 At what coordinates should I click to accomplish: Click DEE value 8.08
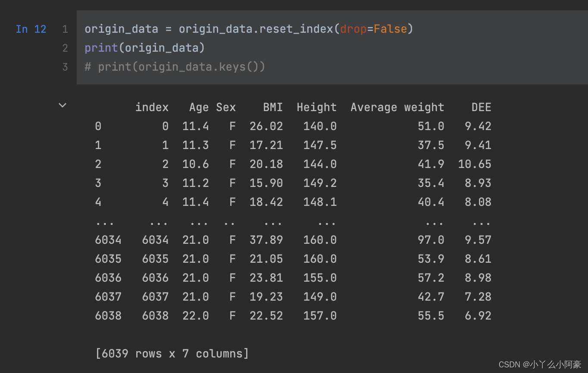click(x=478, y=202)
